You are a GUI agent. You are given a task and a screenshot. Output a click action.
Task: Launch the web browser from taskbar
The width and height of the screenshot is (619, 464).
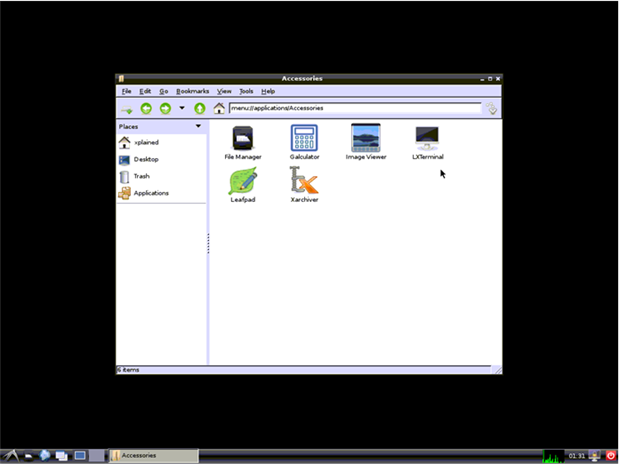[x=45, y=456]
